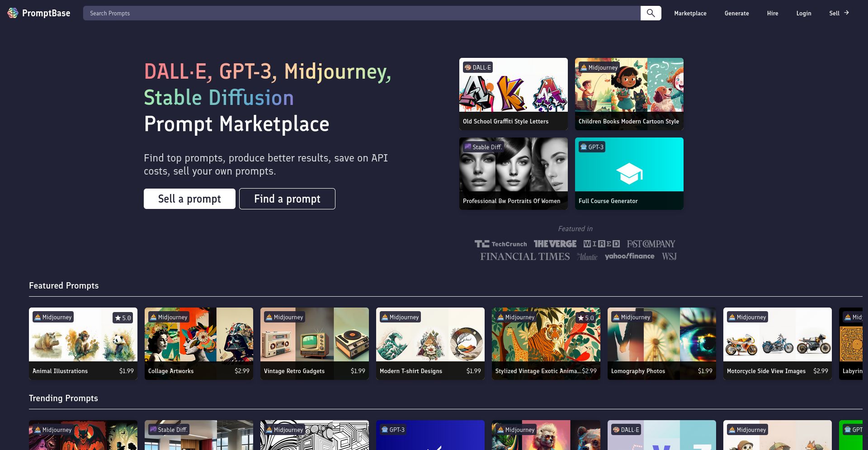
Task: Click the DALL·E badge on Graffiti Style Letters card
Action: click(478, 67)
